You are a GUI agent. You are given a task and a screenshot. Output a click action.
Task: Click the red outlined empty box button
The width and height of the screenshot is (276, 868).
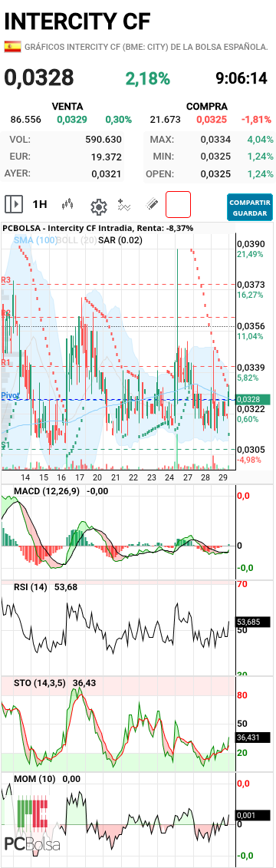point(178,204)
